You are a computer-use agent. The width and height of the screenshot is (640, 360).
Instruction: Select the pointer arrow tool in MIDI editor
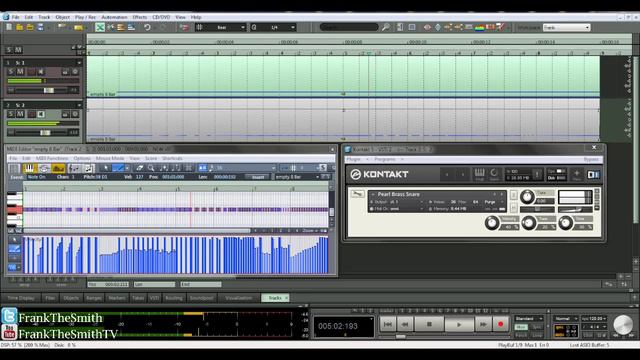tap(105, 168)
